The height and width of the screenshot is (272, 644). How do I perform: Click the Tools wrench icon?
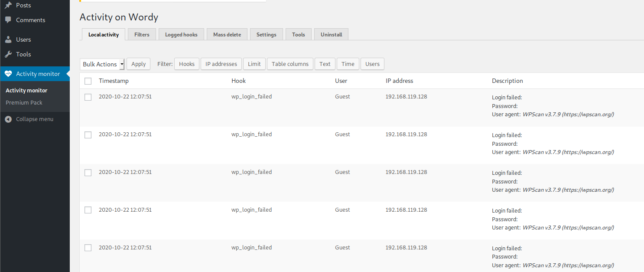click(x=8, y=54)
